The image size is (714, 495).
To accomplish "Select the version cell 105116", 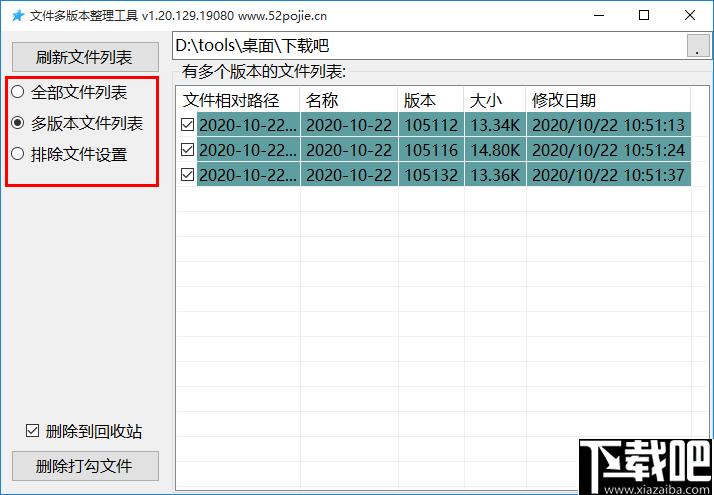I will point(431,150).
